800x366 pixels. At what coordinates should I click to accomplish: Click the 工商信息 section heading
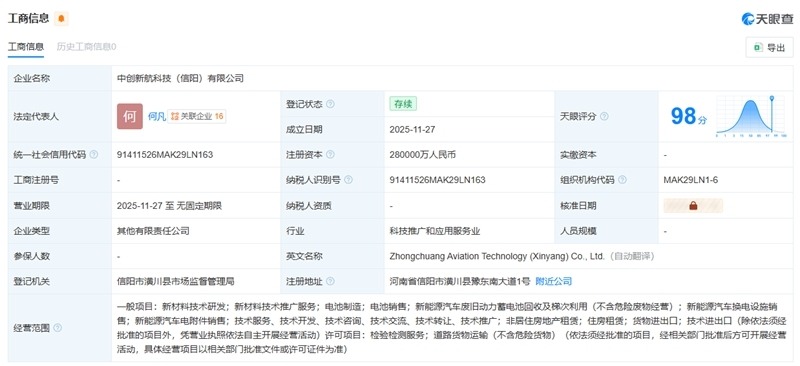click(x=29, y=19)
